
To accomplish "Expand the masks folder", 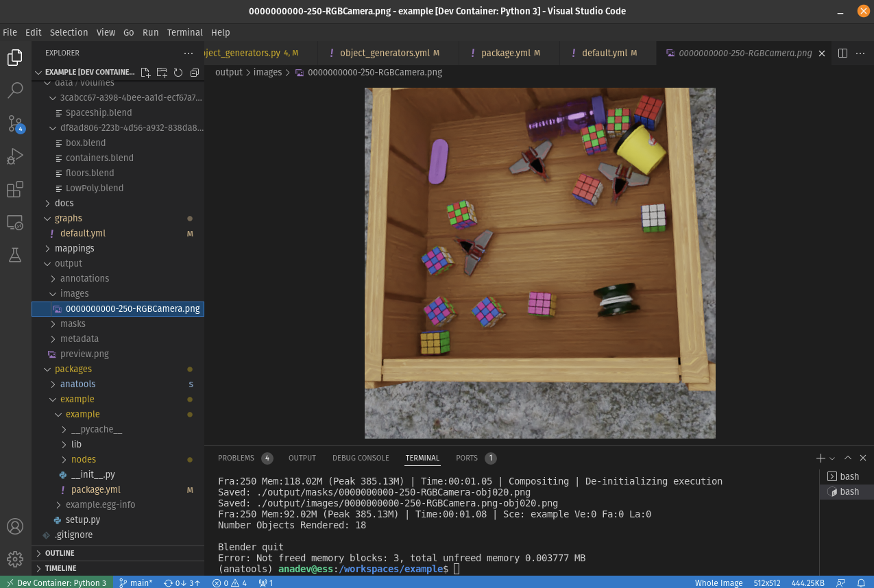I will [x=73, y=323].
